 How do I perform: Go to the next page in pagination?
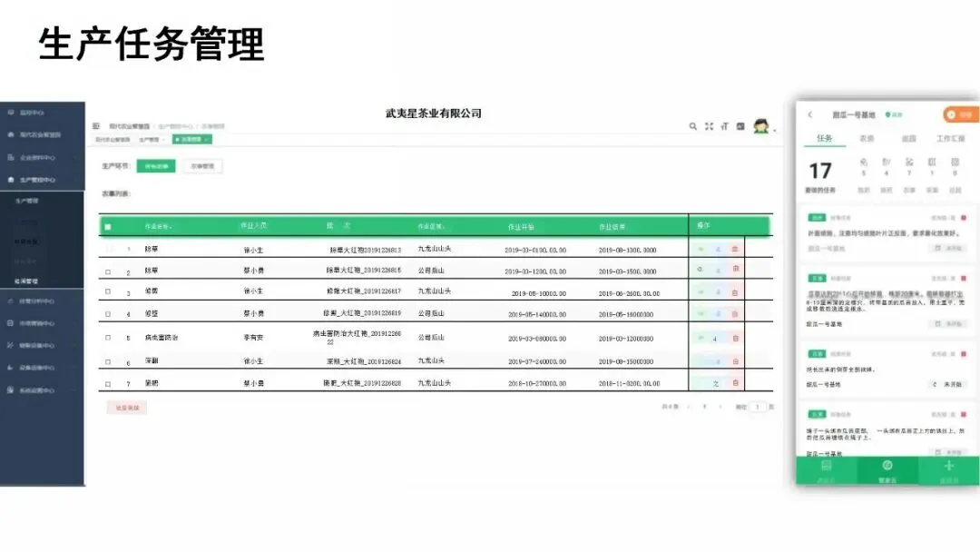(x=720, y=407)
